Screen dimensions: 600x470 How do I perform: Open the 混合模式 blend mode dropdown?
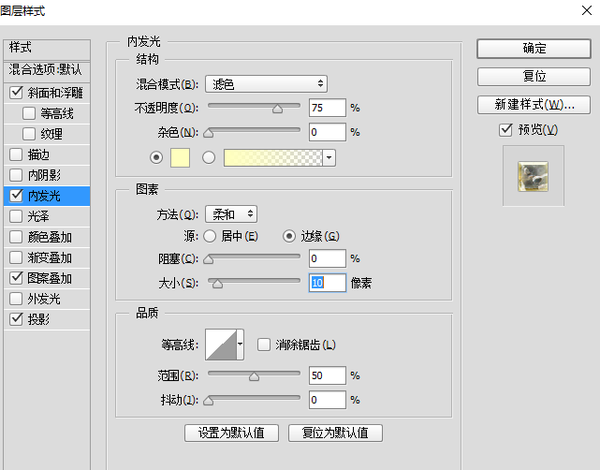[266, 84]
